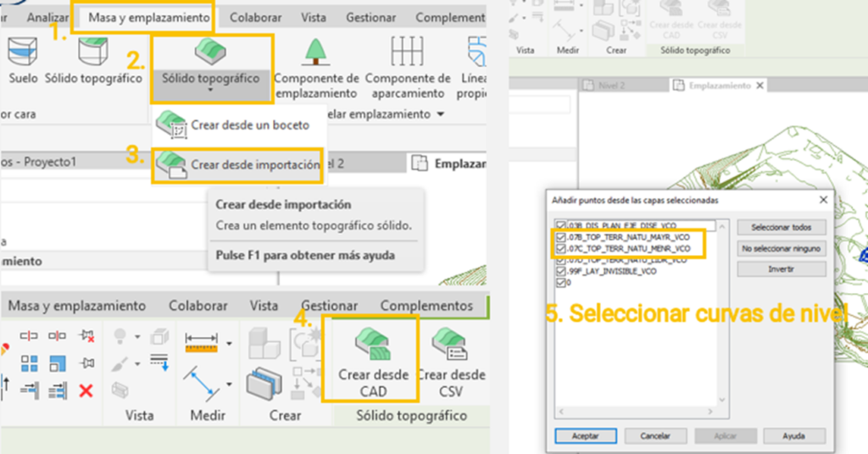Click the layer list horizontal scroll right arrow

pos(711,412)
